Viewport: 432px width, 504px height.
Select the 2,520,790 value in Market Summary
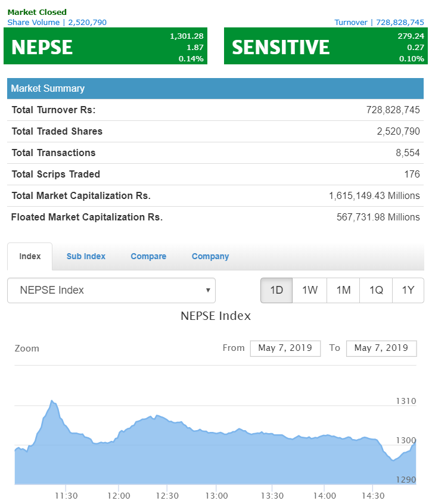tap(398, 132)
